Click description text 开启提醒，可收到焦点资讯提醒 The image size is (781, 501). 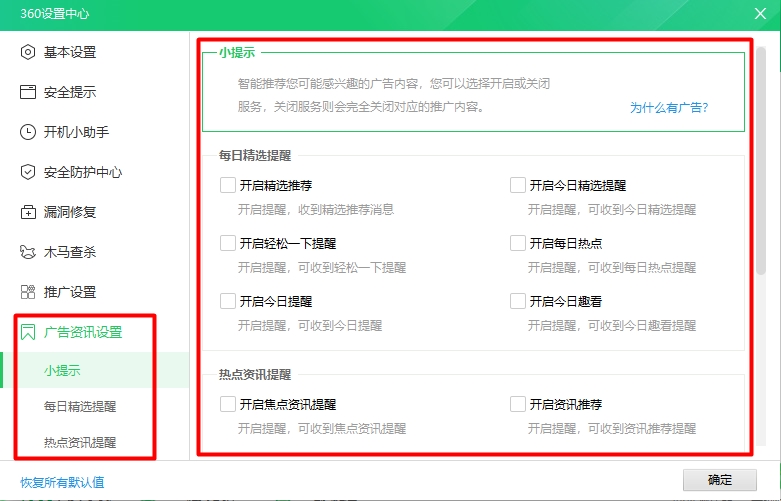click(322, 429)
